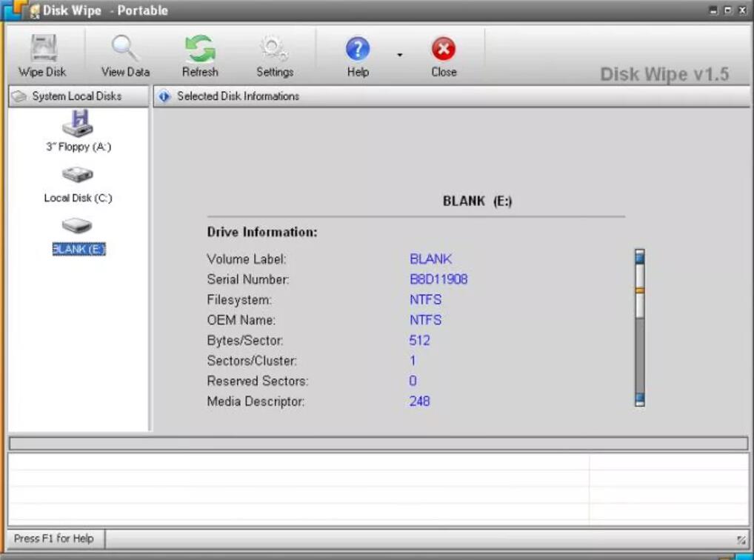This screenshot has width=754, height=560.
Task: Click the drive information scrollbar thumb
Action: coord(639,290)
